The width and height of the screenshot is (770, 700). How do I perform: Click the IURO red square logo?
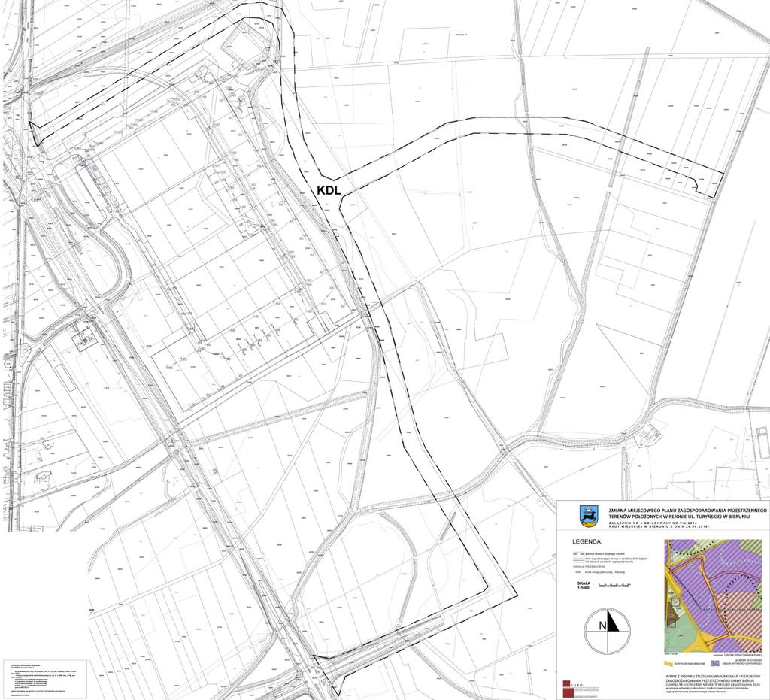(568, 689)
